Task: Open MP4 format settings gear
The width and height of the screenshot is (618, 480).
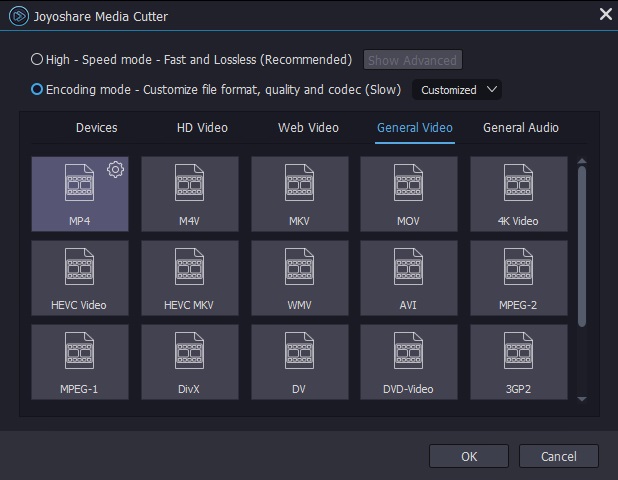Action: click(x=115, y=169)
